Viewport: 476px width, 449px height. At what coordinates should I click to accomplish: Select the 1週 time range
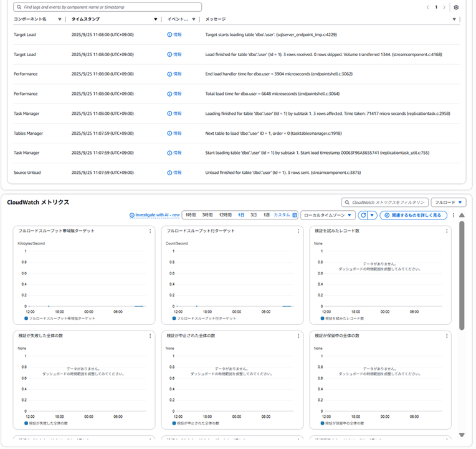266,215
